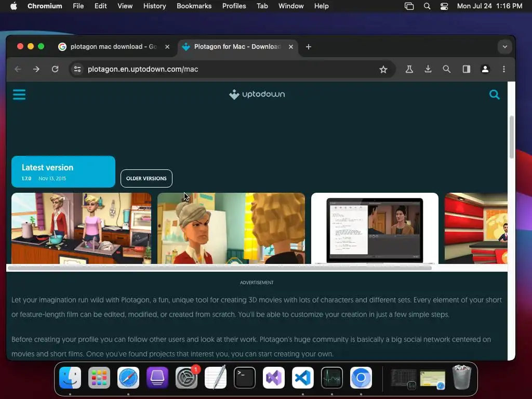This screenshot has width=532, height=399.
Task: Open the OLDER VERSIONS button
Action: click(x=146, y=179)
